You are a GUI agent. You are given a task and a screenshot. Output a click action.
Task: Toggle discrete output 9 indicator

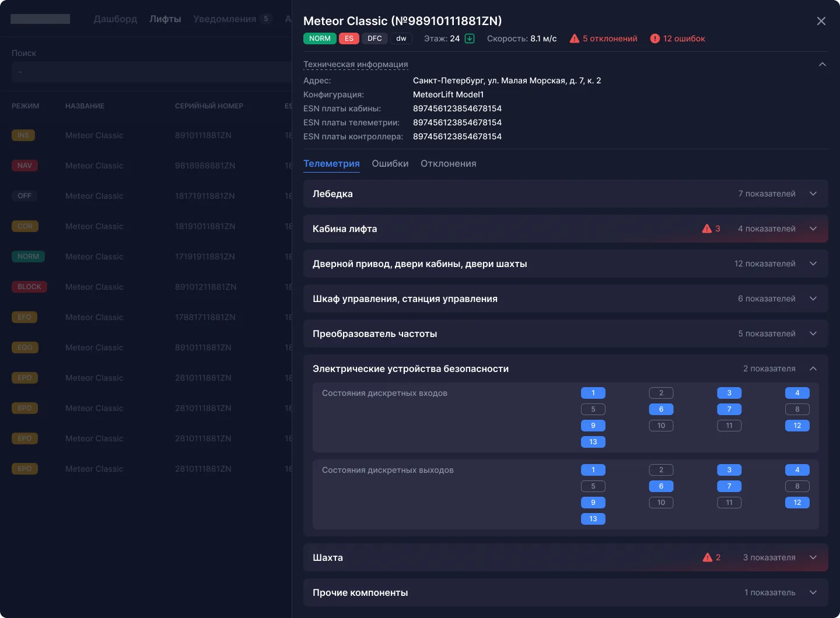tap(593, 503)
